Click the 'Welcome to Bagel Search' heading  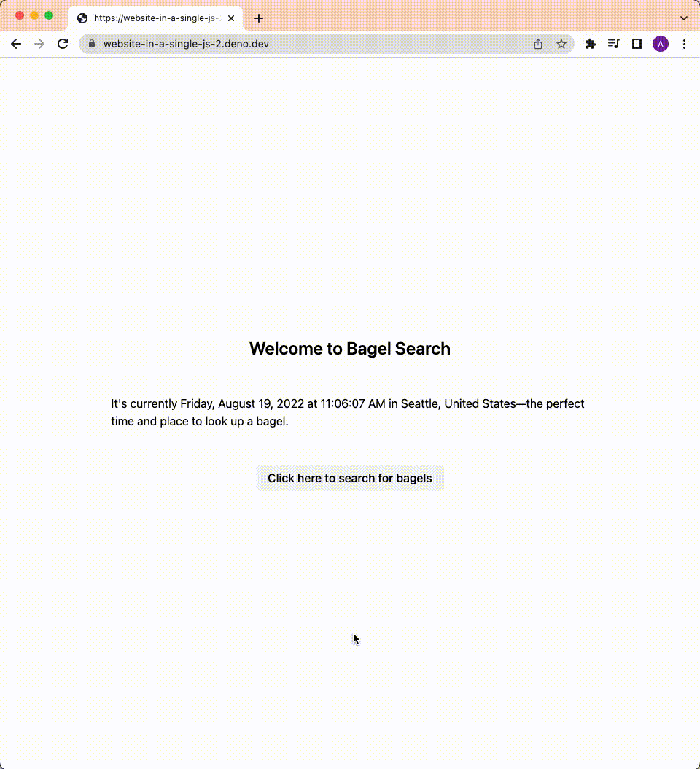[350, 349]
